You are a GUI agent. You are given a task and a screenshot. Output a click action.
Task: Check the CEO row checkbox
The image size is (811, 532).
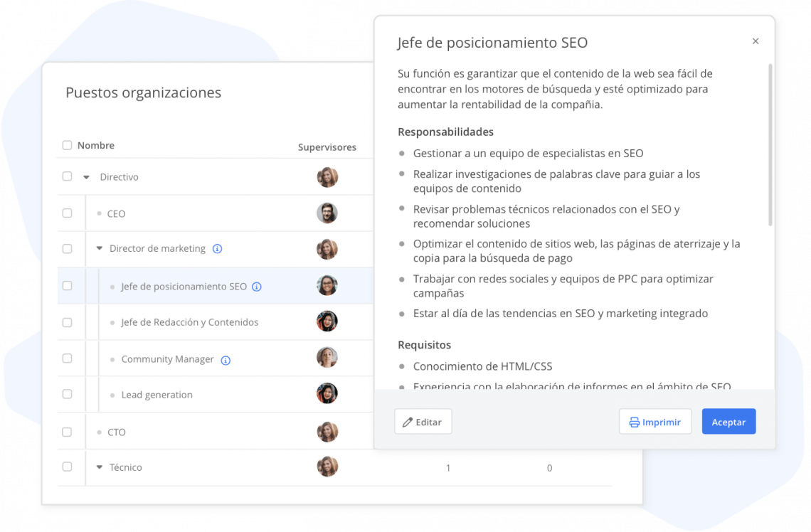(68, 213)
